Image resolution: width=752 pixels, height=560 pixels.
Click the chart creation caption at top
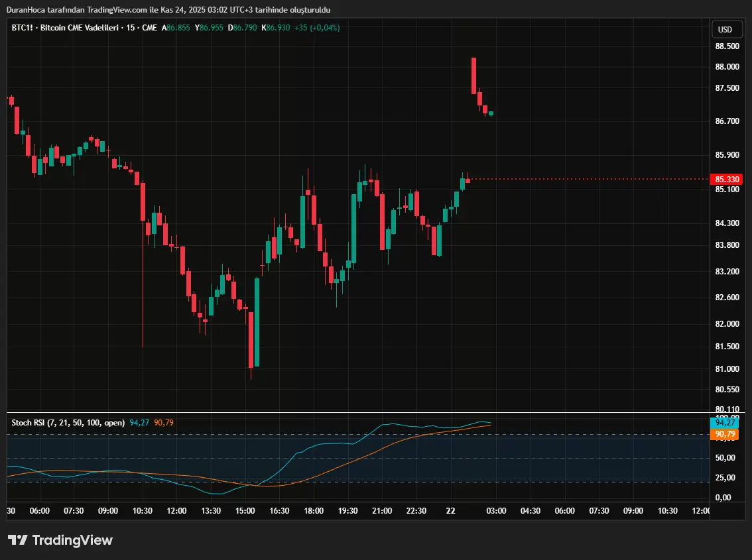168,9
